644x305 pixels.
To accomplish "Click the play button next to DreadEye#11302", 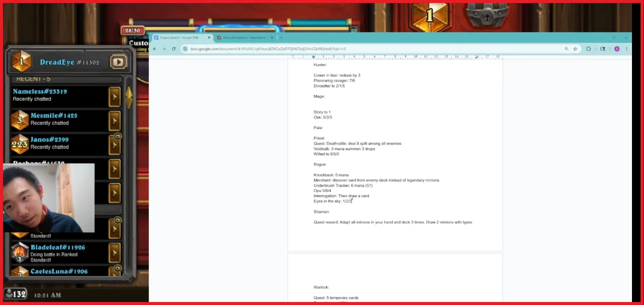I will click(118, 62).
